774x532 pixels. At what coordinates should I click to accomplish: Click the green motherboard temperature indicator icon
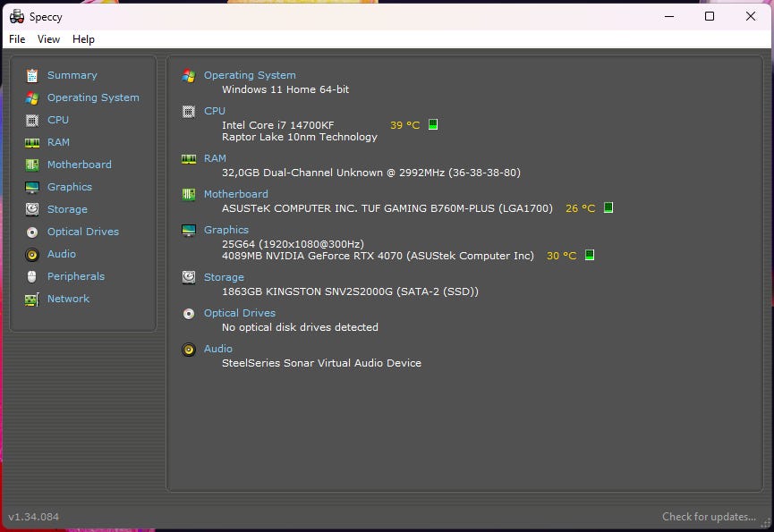pos(608,207)
